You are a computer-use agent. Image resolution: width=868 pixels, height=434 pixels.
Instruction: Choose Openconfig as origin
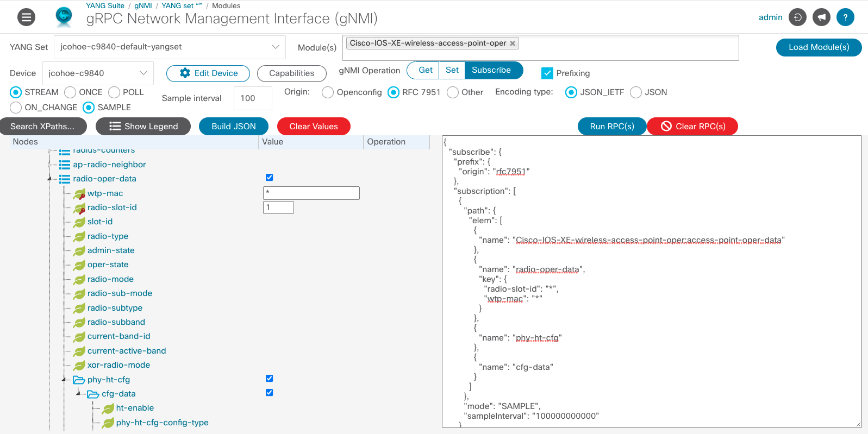(328, 92)
